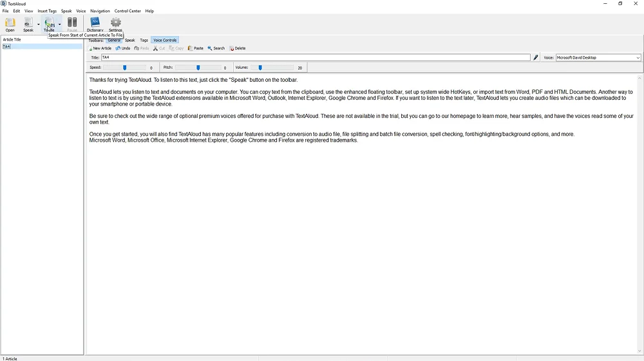This screenshot has height=361, width=644.
Task: Click the Paste icon
Action: (x=195, y=48)
